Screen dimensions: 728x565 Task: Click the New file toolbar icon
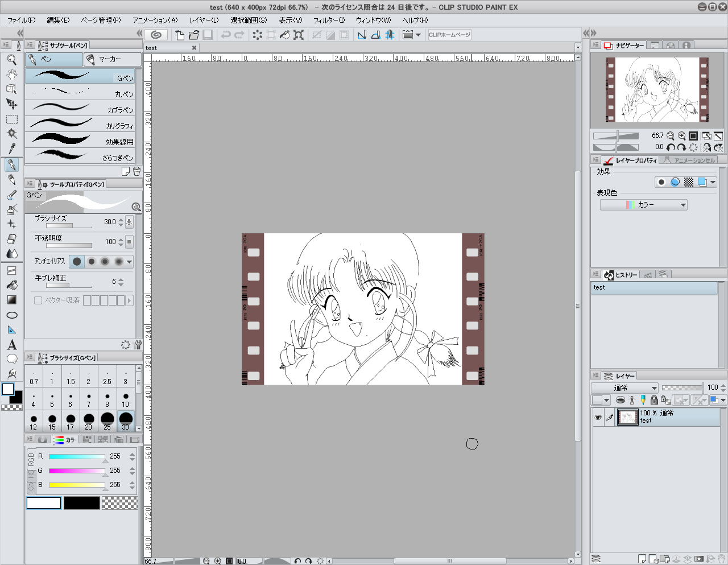tap(180, 35)
